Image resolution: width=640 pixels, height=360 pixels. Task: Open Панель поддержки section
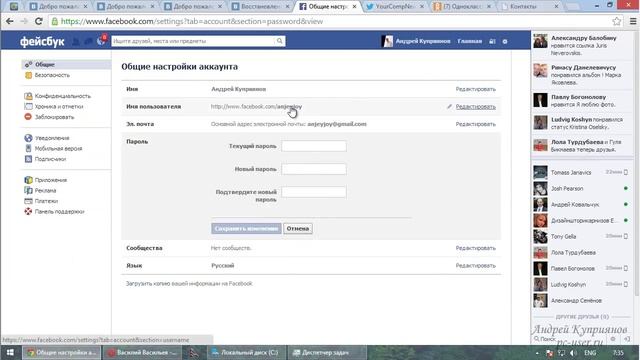tap(59, 212)
